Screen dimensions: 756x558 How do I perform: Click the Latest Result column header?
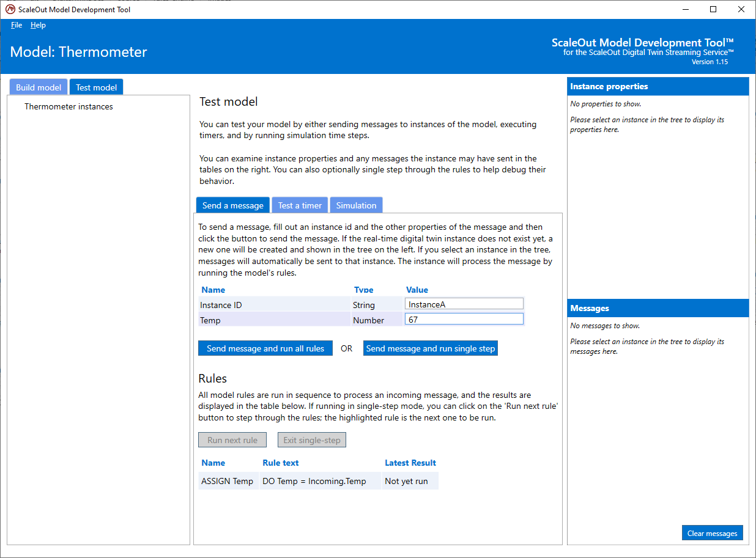click(410, 463)
